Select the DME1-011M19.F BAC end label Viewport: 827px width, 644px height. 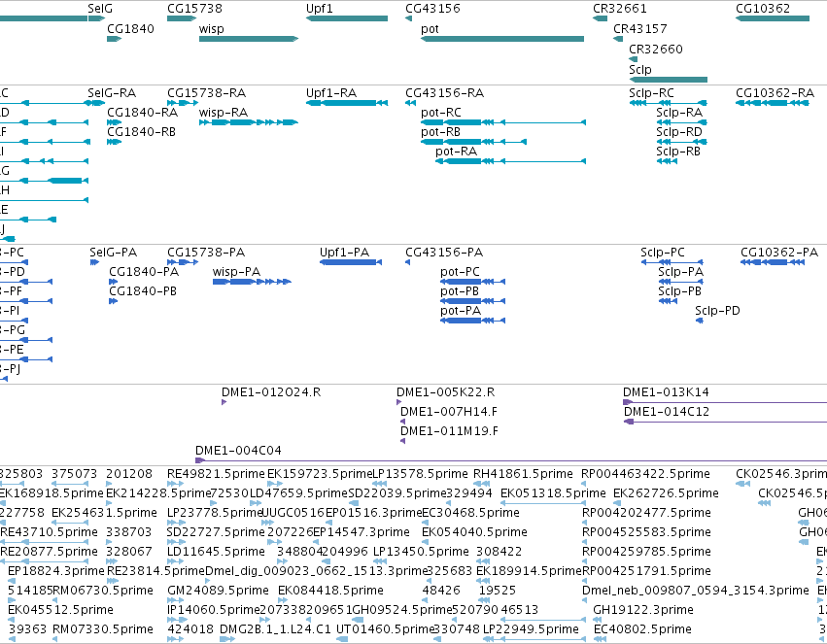[x=449, y=431]
